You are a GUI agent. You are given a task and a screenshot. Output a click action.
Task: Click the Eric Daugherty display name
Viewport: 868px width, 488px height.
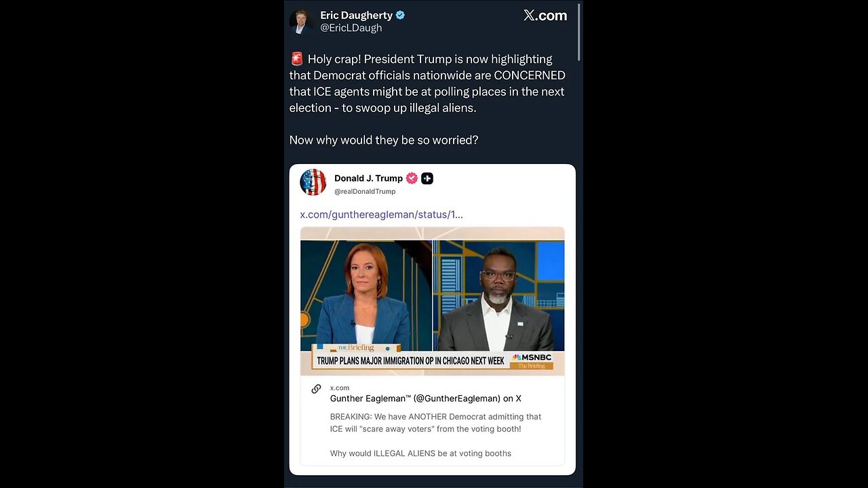coord(356,15)
